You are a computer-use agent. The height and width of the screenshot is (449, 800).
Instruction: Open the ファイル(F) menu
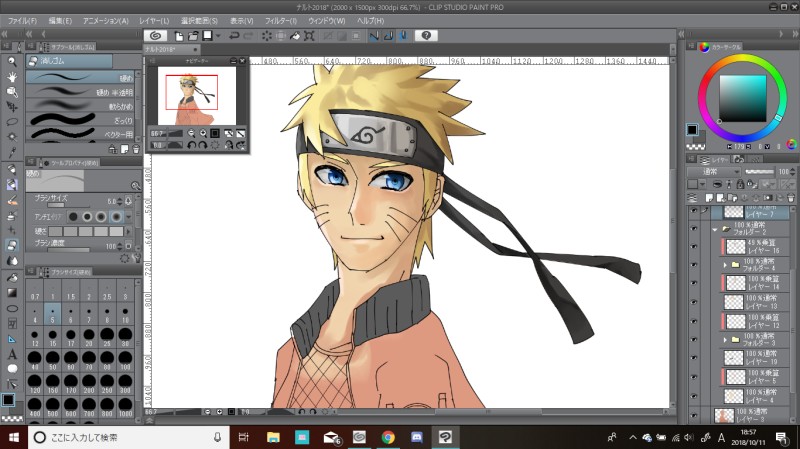22,21
